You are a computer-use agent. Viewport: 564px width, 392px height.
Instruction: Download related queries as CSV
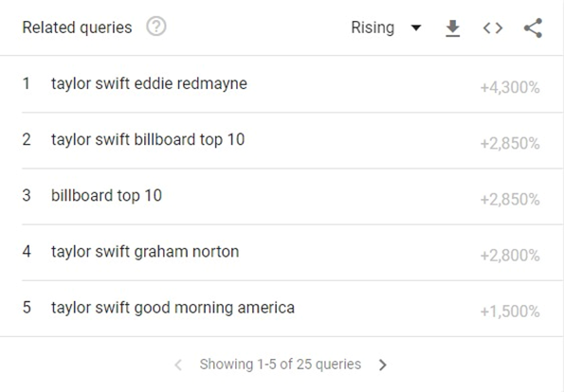point(452,28)
